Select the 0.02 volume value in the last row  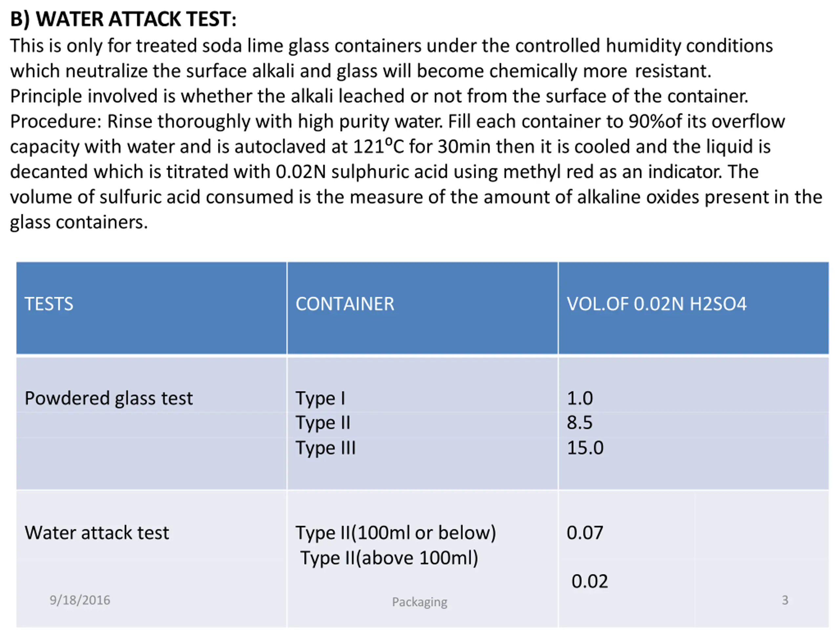(x=589, y=581)
